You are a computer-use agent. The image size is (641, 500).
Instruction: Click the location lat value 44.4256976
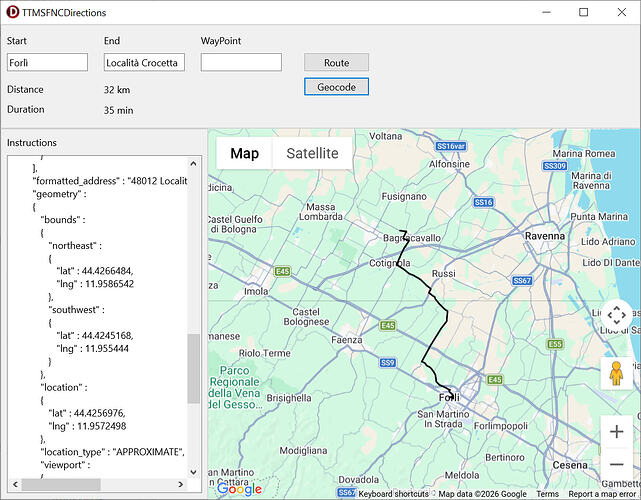[99, 413]
